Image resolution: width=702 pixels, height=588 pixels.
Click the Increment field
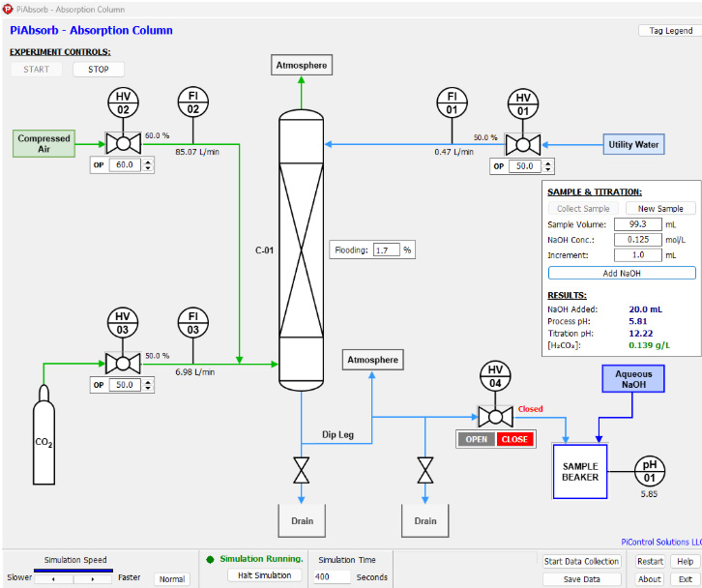point(638,254)
